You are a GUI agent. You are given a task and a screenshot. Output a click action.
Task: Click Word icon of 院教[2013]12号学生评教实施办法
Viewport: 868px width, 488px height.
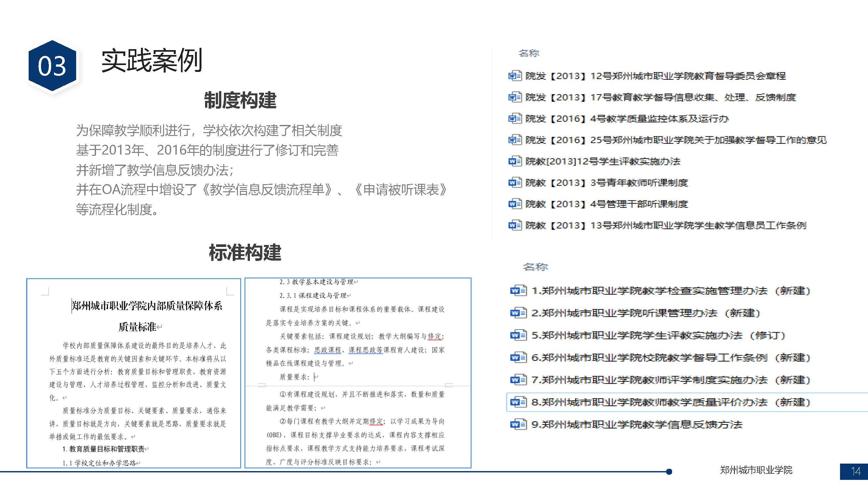(515, 161)
